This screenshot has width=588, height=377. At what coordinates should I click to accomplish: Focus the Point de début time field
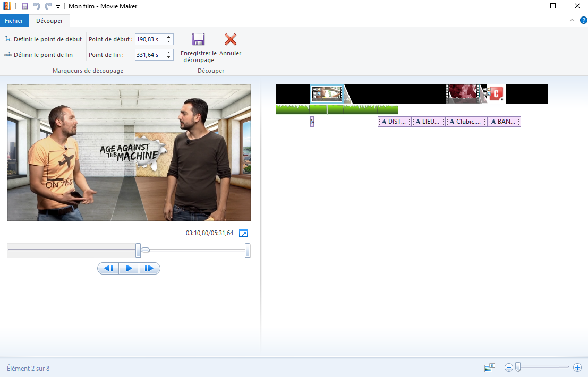[150, 39]
